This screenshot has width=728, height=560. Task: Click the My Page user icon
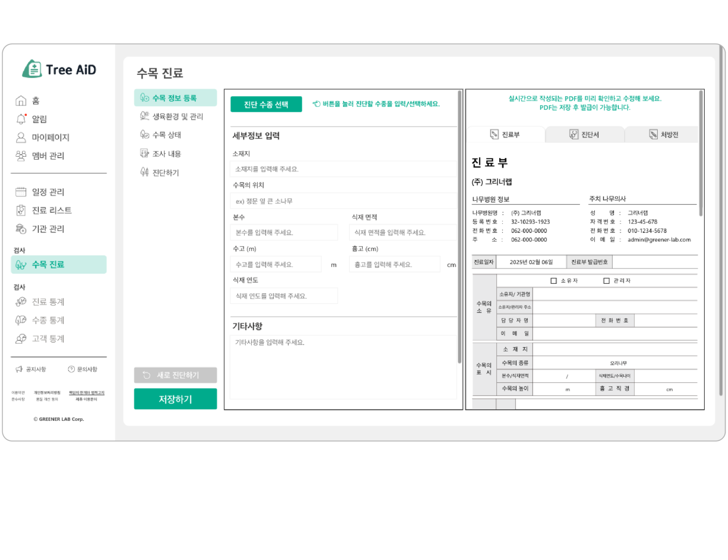pos(21,137)
